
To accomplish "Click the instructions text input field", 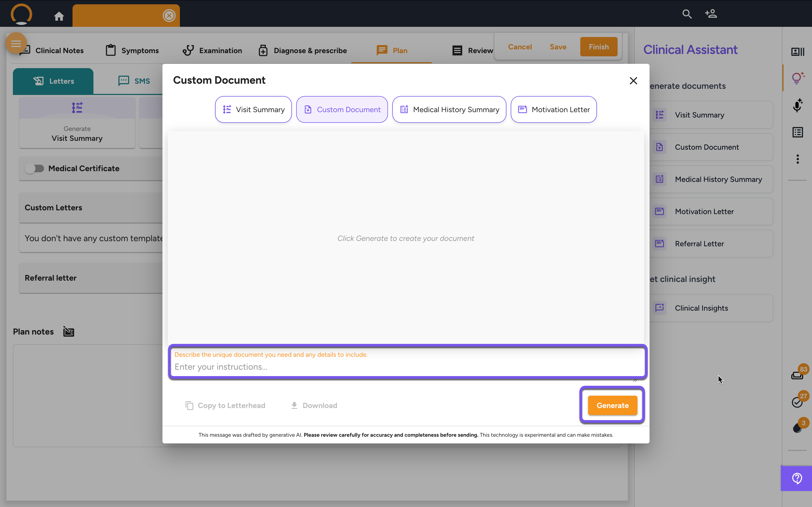I will click(x=407, y=367).
